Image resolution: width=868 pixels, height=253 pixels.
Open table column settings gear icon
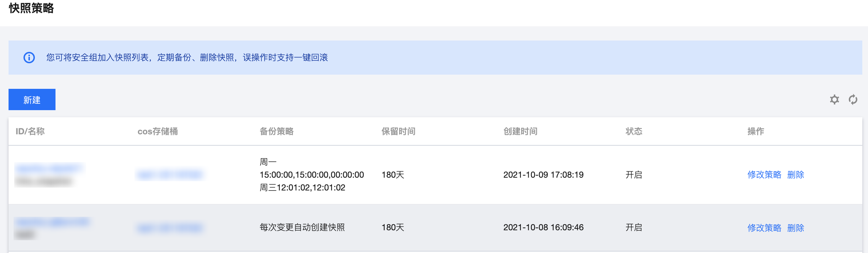[x=834, y=99]
